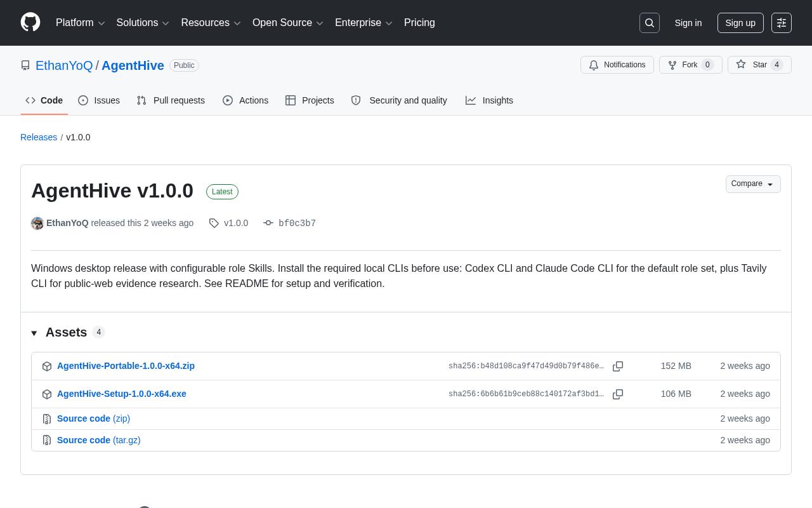Open the appearance settings icon button
Viewport: 812px width, 508px height.
coord(782,23)
